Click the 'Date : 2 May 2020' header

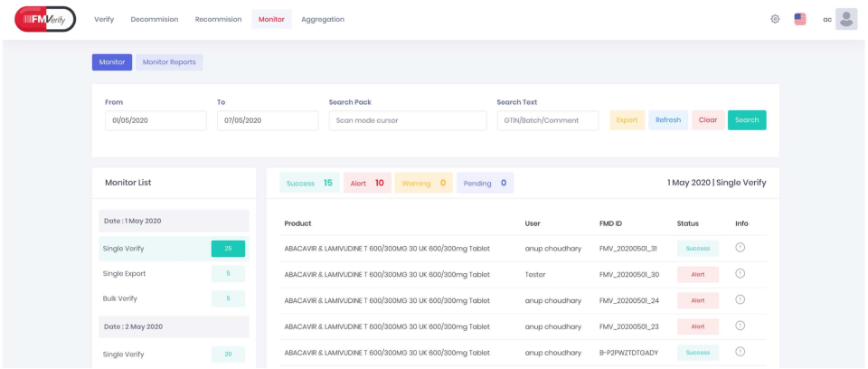174,326
